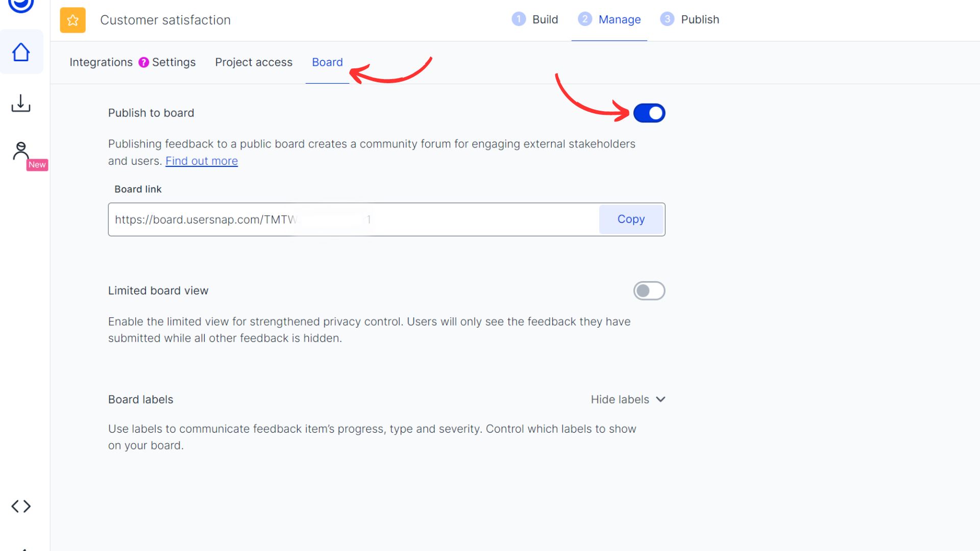
Task: Switch to the Integrations tab
Action: tap(101, 62)
